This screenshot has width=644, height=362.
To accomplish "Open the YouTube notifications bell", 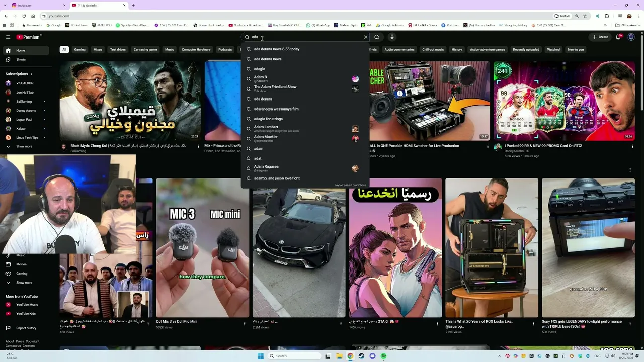I will tap(618, 37).
